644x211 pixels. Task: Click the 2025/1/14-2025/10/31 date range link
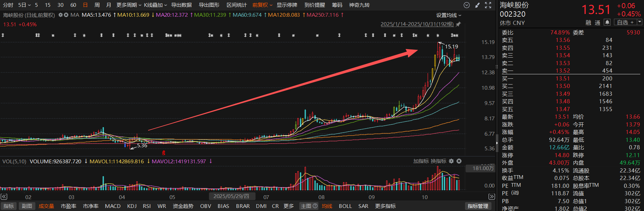pyautogui.click(x=417, y=24)
